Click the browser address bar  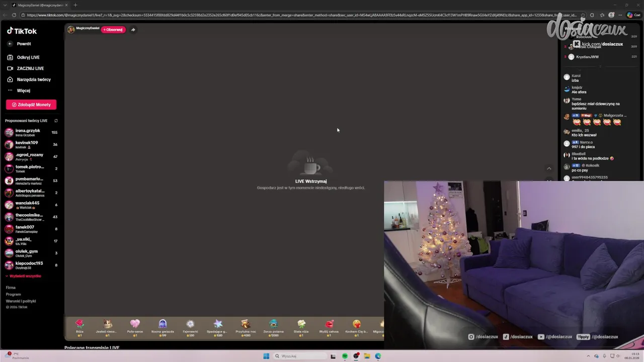coord(302,15)
